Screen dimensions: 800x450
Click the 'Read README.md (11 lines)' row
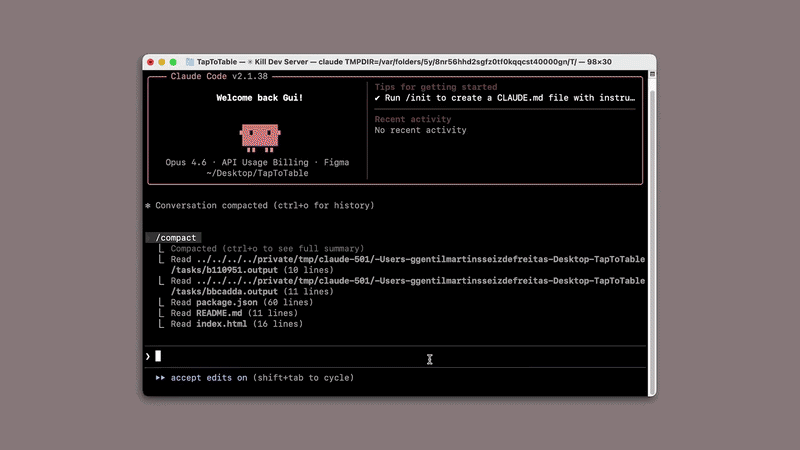pos(234,313)
